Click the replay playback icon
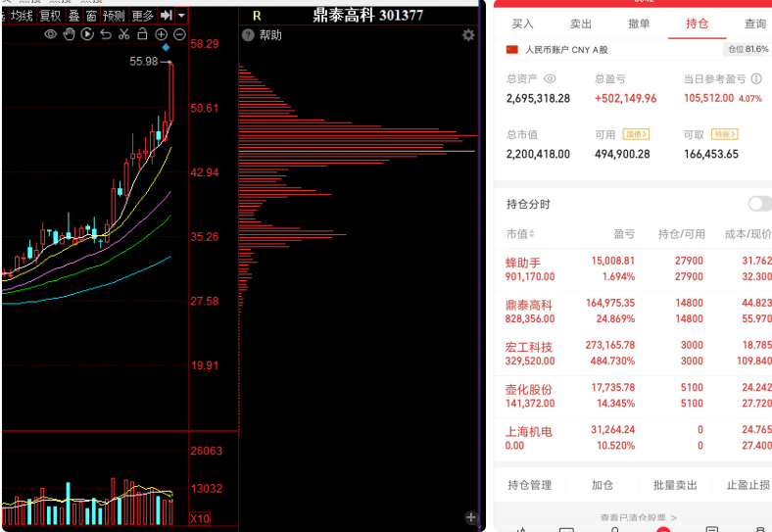772x532 pixels. tap(87, 34)
